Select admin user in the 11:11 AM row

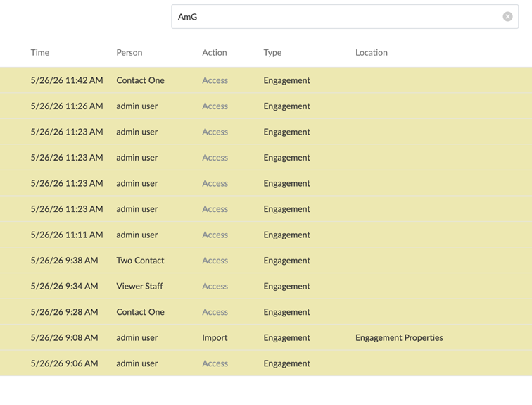point(137,235)
